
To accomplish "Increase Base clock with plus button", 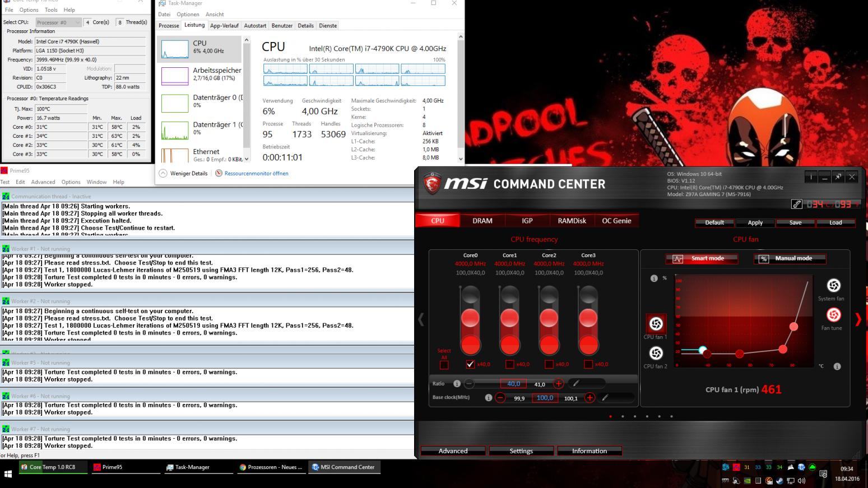I will coord(590,398).
